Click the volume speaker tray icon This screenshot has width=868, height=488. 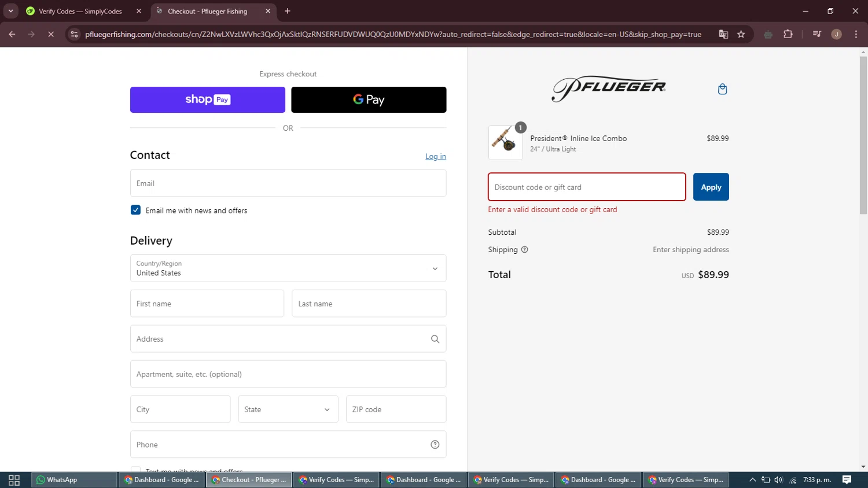[x=779, y=480]
